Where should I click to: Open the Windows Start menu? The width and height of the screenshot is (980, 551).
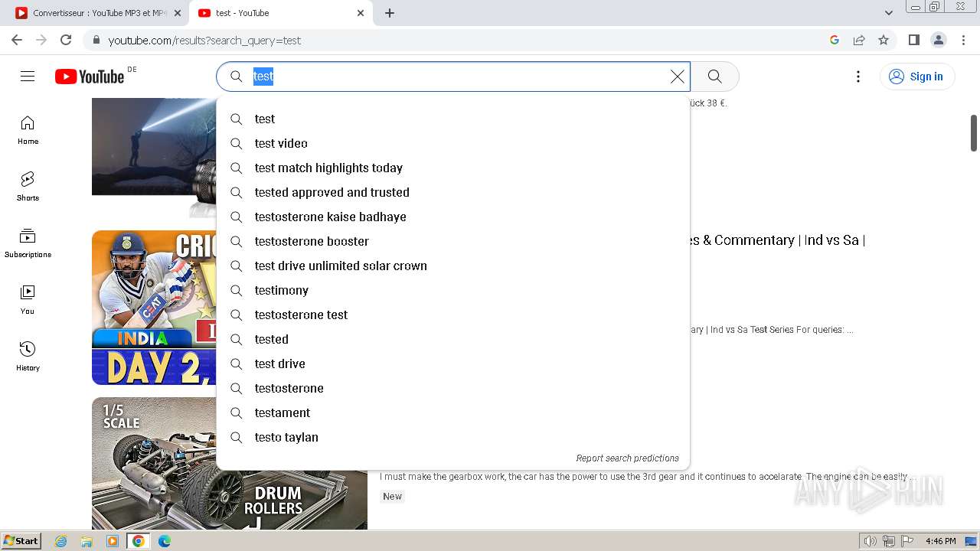(x=21, y=540)
